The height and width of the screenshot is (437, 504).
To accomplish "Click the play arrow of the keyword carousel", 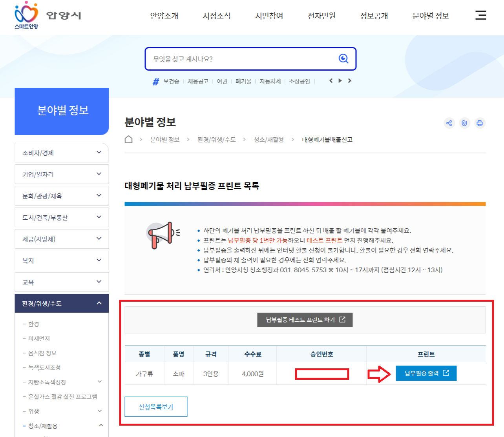I will 340,81.
